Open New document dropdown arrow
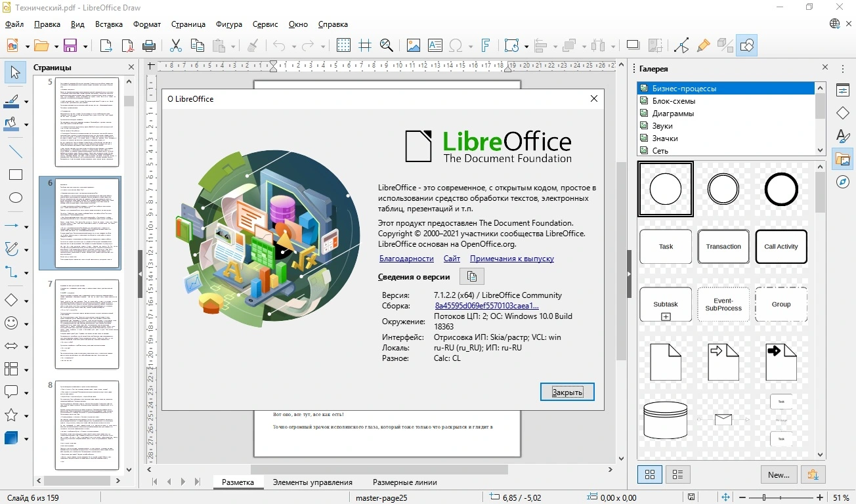This screenshot has height=504, width=856. point(27,46)
